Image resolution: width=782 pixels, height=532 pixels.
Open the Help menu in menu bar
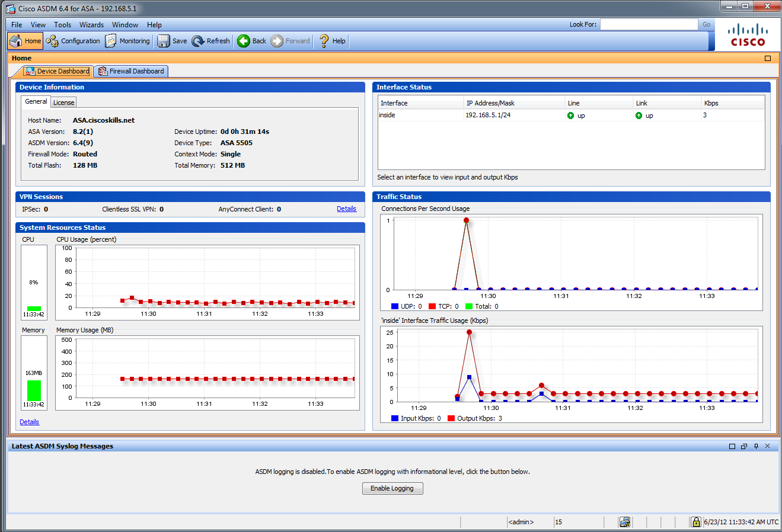pos(154,25)
